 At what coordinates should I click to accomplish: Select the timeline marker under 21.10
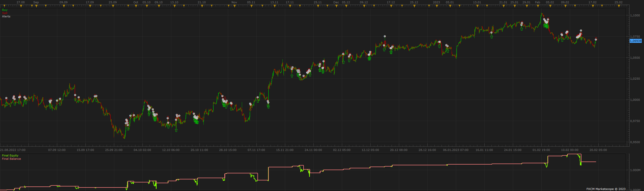pos(201,6)
